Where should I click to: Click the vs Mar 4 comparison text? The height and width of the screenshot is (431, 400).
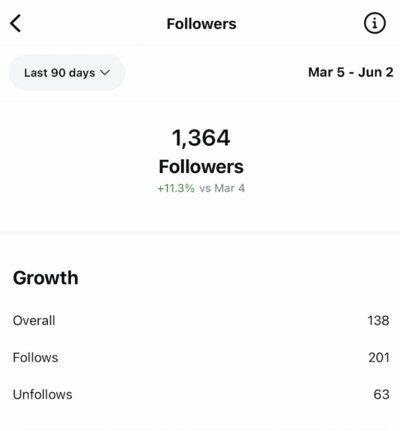click(222, 188)
